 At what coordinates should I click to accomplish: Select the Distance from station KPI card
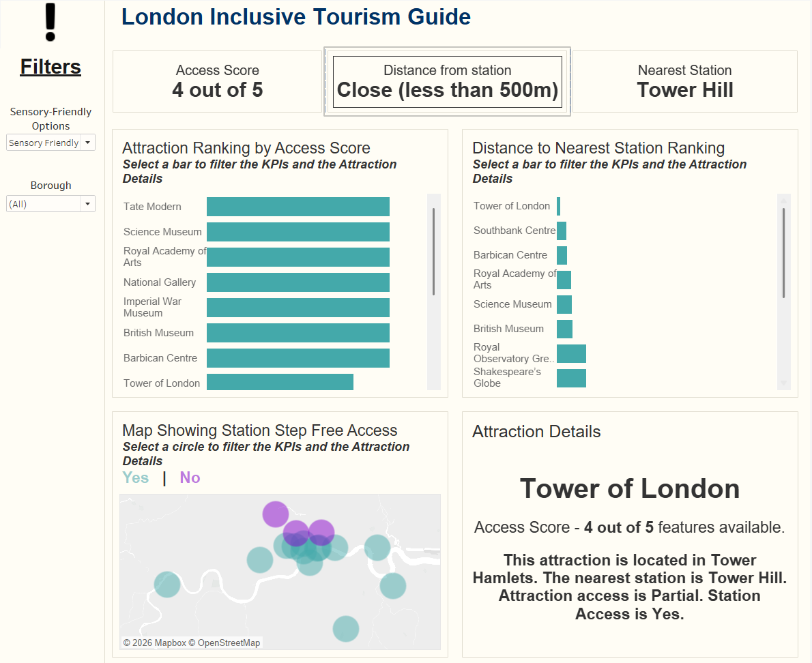[x=447, y=82]
